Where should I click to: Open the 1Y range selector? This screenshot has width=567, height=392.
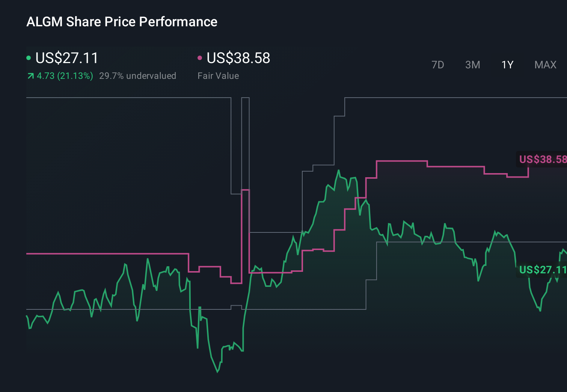click(x=507, y=65)
